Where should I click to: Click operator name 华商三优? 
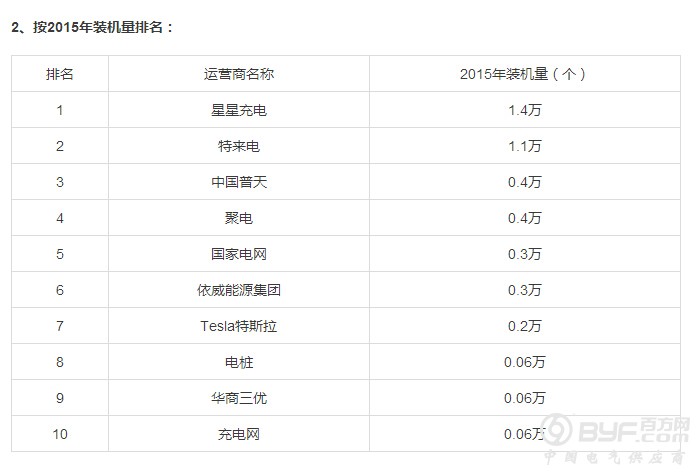coord(239,398)
